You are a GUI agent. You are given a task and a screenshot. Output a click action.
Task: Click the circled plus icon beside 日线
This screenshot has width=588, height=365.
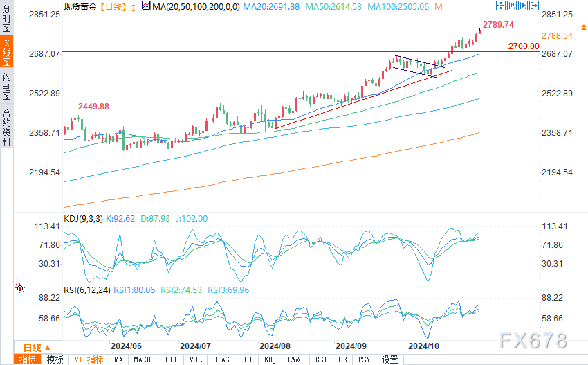pos(134,8)
